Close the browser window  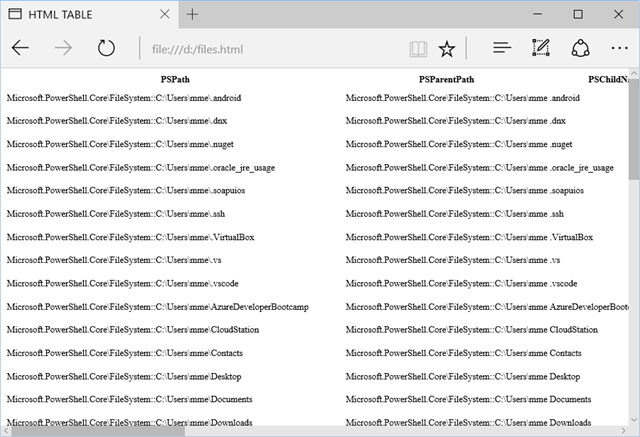point(618,14)
